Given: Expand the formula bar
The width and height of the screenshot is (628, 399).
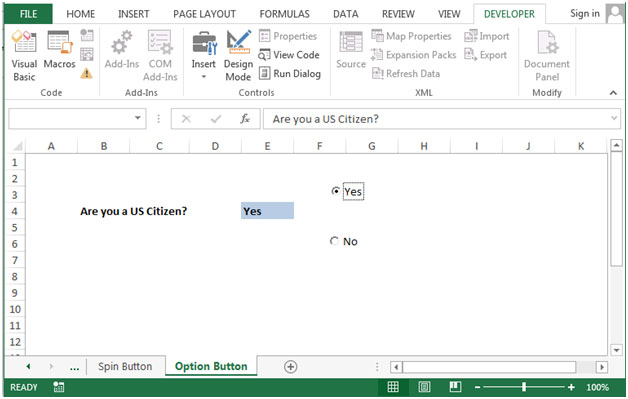Looking at the screenshot, I should [x=614, y=118].
